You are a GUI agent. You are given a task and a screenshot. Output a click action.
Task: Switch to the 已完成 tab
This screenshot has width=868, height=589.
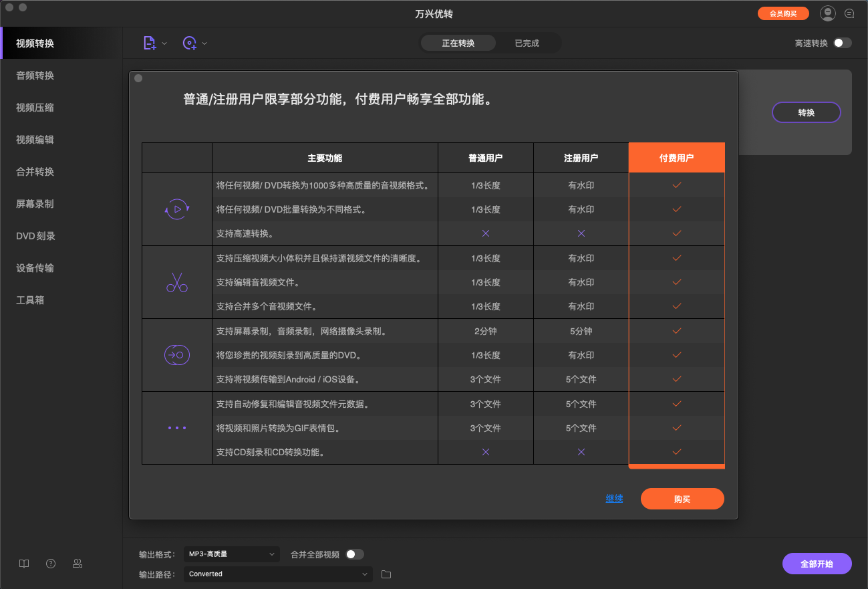(528, 42)
